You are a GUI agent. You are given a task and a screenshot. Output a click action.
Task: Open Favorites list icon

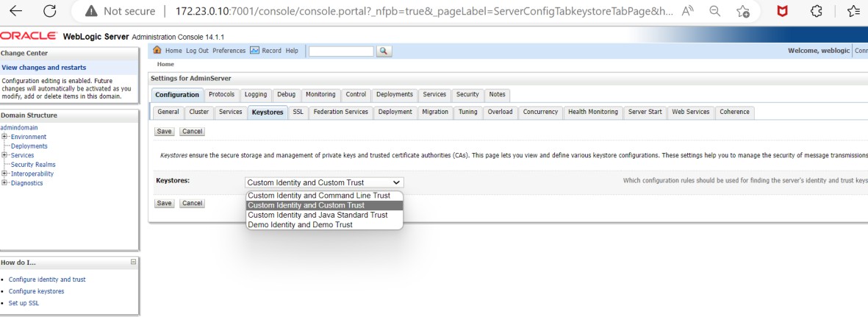click(x=853, y=11)
